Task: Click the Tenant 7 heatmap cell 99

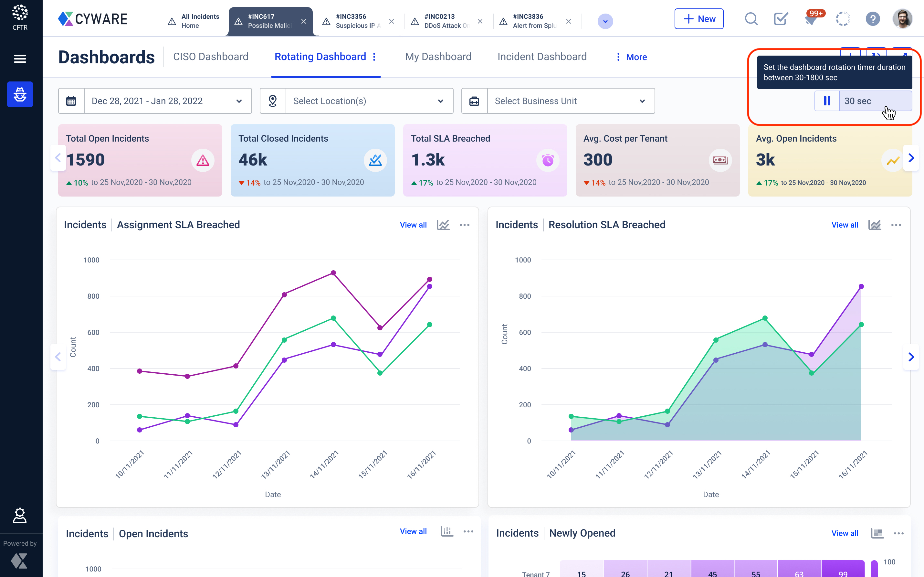Action: tap(843, 569)
